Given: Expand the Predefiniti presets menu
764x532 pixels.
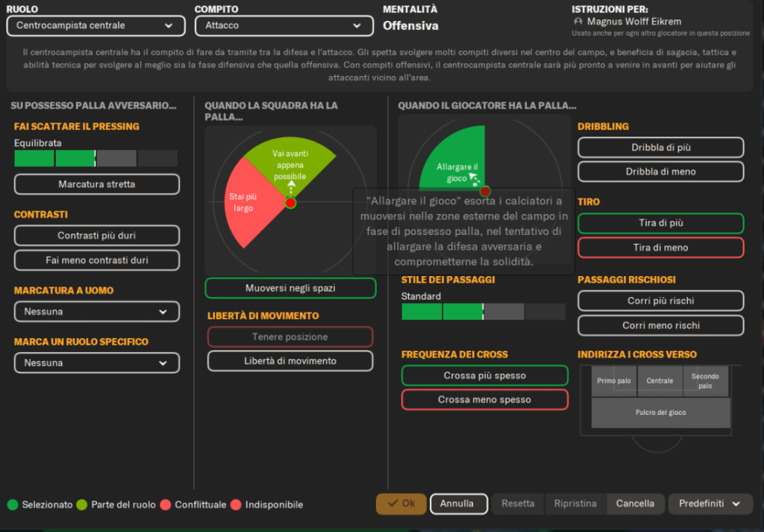Looking at the screenshot, I should click(x=710, y=504).
